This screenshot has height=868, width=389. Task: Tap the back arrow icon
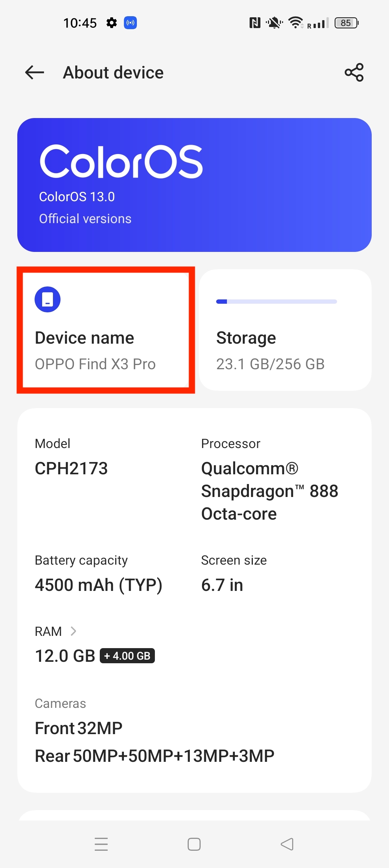(x=35, y=72)
